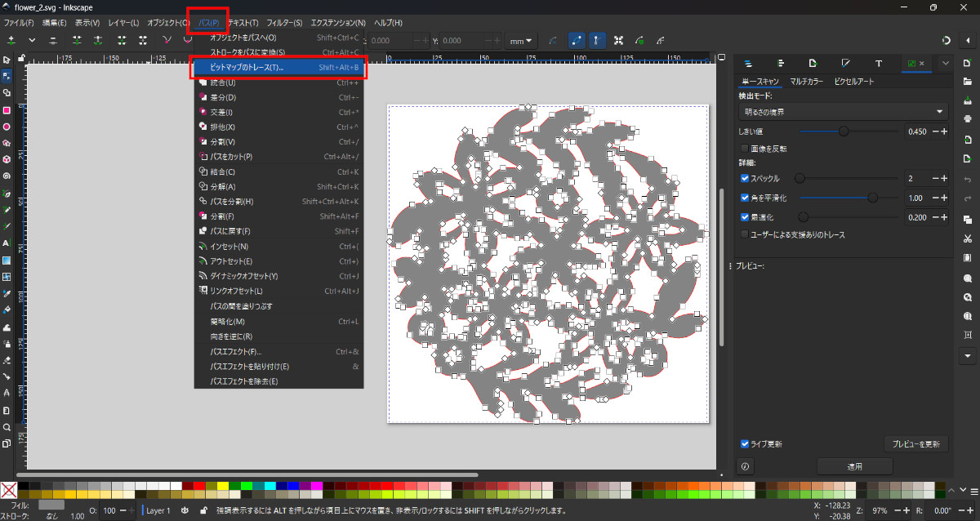Switch to the マルチカラー tab
This screenshot has height=521, width=980.
(x=807, y=82)
